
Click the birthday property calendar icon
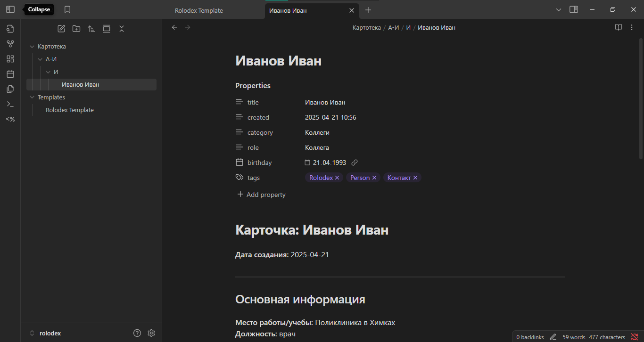click(239, 163)
